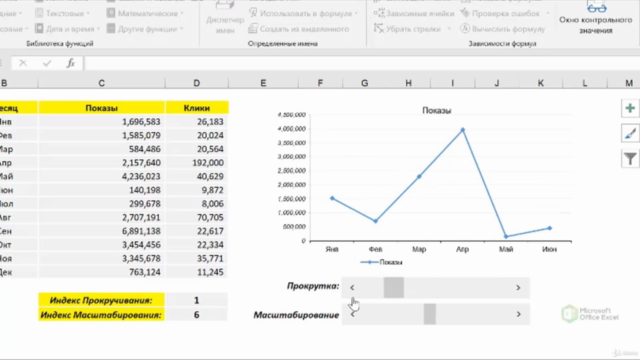Image resolution: width=640 pixels, height=360 pixels.
Task: Click the Янв axis label in chart
Action: [332, 249]
